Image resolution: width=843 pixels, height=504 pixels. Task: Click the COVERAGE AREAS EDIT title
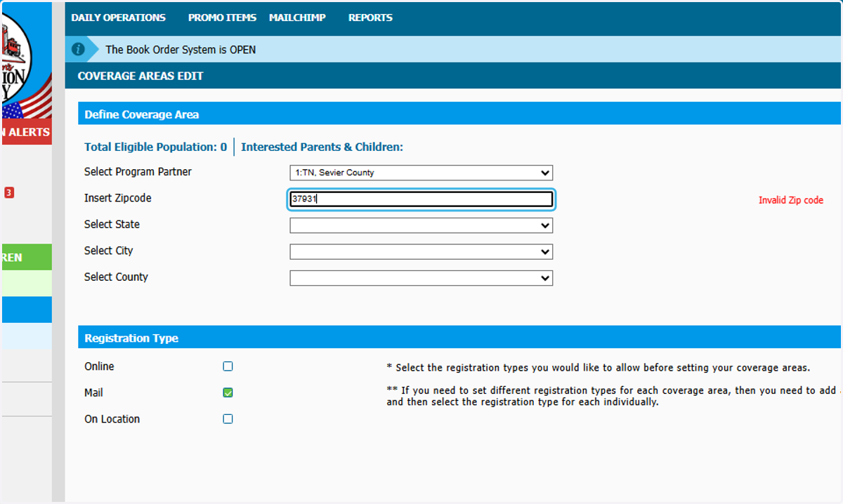pos(140,76)
